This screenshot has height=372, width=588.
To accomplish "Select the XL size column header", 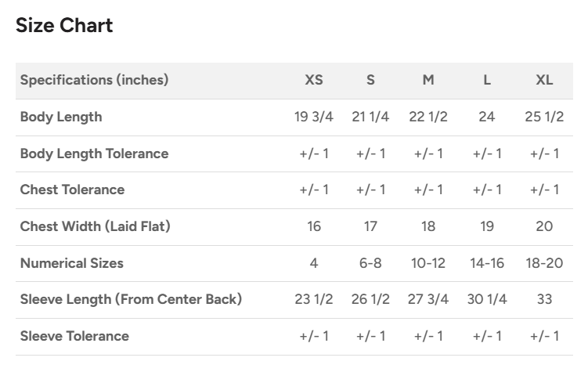I will point(544,80).
